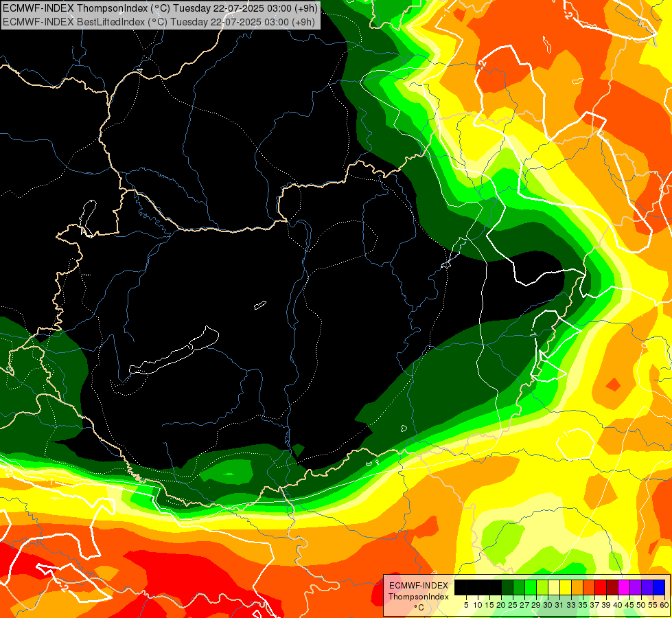Click the legend tick label 30
Screen dimensions: 672x618
pyautogui.click(x=548, y=605)
